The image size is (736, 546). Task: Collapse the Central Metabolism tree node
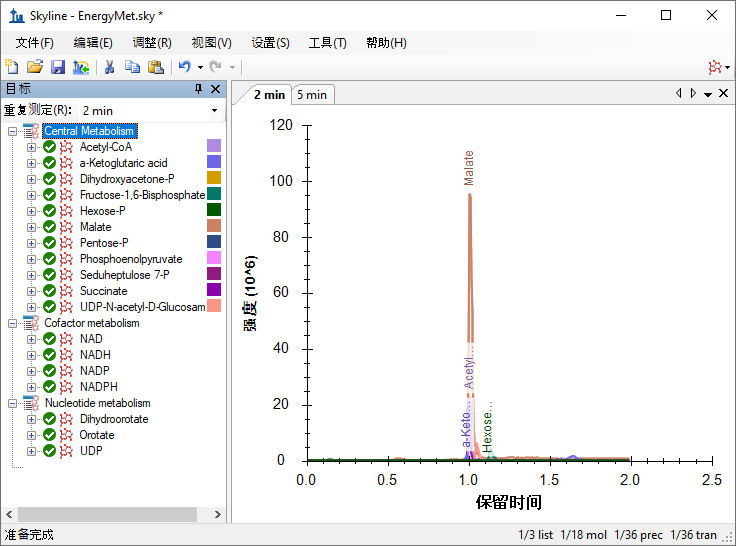click(x=12, y=131)
